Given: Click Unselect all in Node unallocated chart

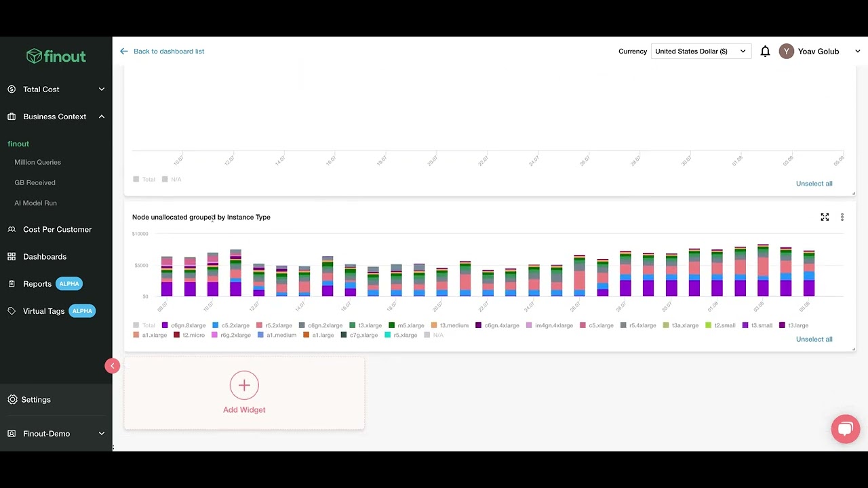Looking at the screenshot, I should [814, 340].
